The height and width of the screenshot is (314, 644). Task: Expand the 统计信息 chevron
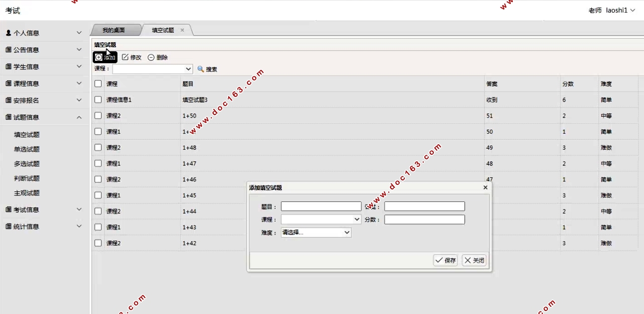[x=79, y=226]
